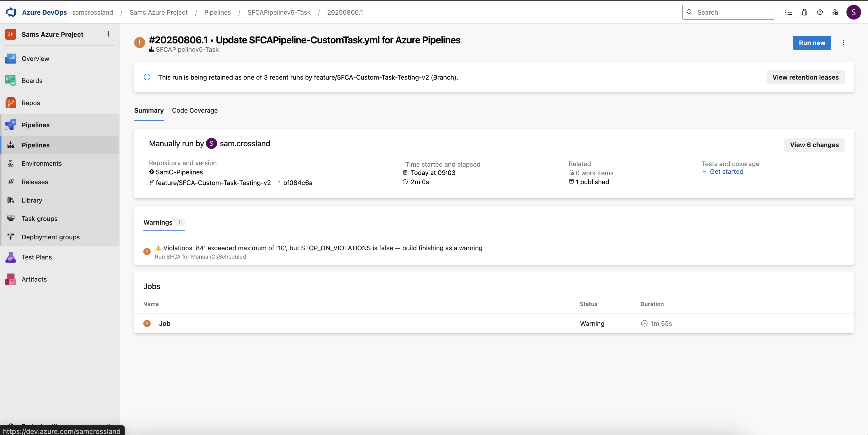The image size is (868, 435).
Task: Open user settings gear icon
Action: (836, 12)
